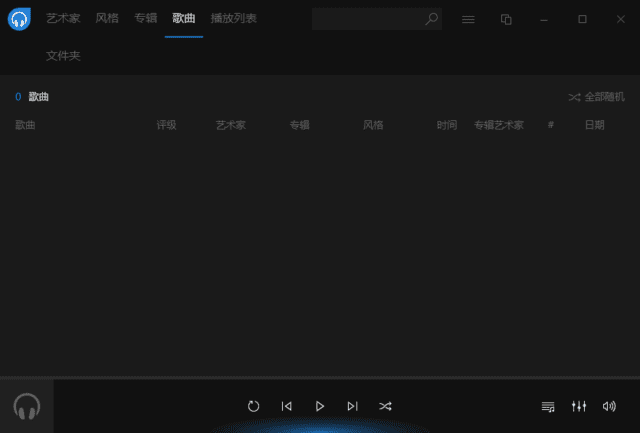The height and width of the screenshot is (433, 640).
Task: Sort songs by 艺术家 column header
Action: coord(231,125)
